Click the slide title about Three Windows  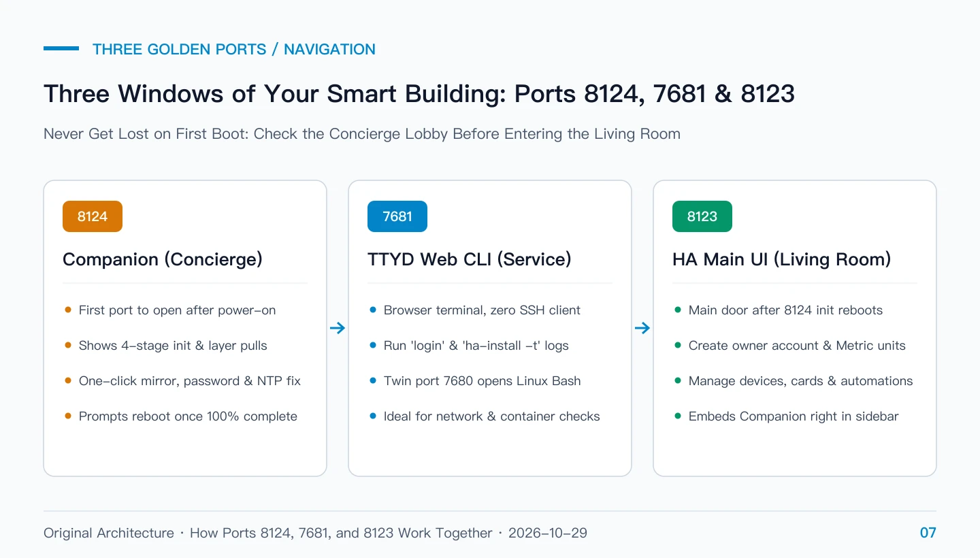(x=419, y=94)
